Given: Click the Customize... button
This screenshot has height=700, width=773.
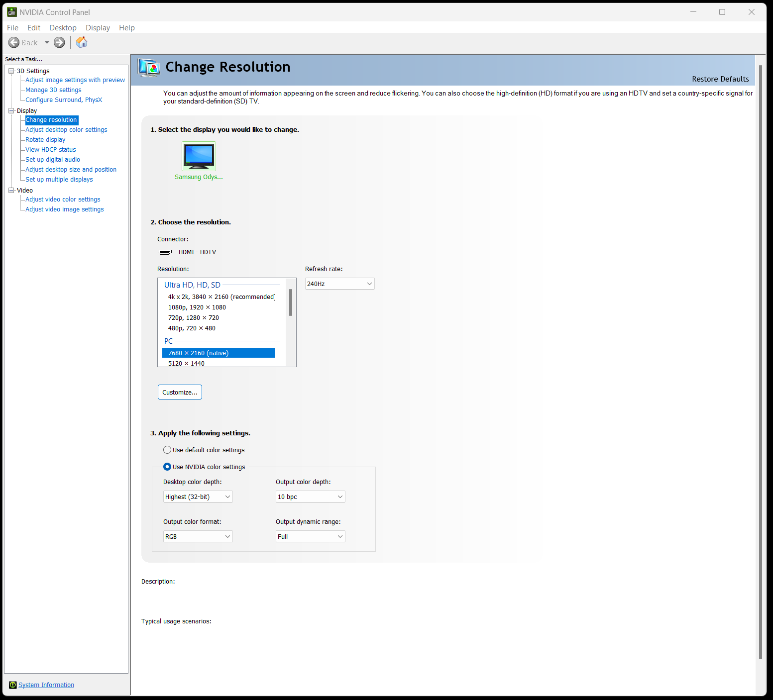Looking at the screenshot, I should pyautogui.click(x=180, y=392).
